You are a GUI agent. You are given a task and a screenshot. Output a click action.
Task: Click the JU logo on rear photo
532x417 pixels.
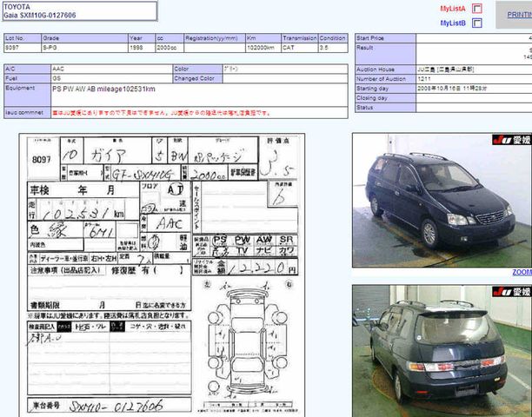coord(512,291)
